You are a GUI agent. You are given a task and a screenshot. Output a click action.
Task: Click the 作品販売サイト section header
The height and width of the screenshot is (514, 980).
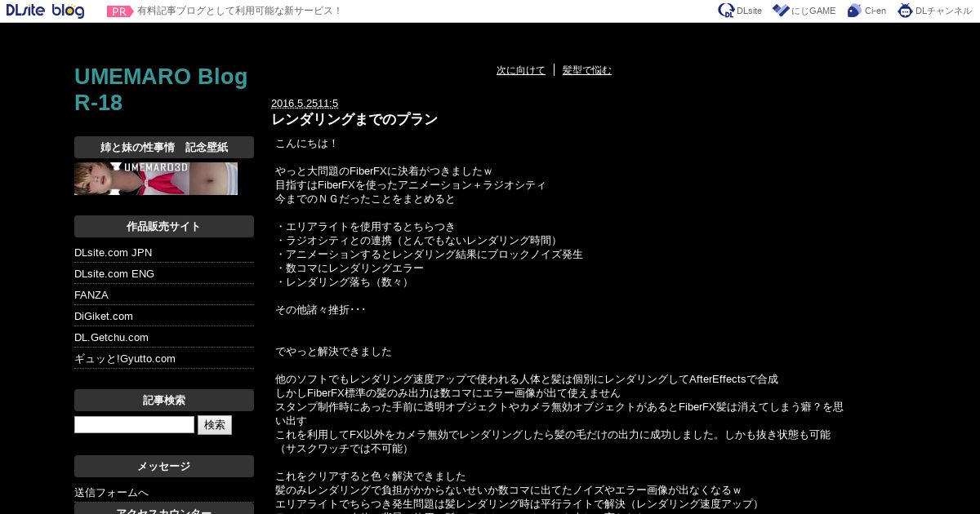tap(164, 227)
